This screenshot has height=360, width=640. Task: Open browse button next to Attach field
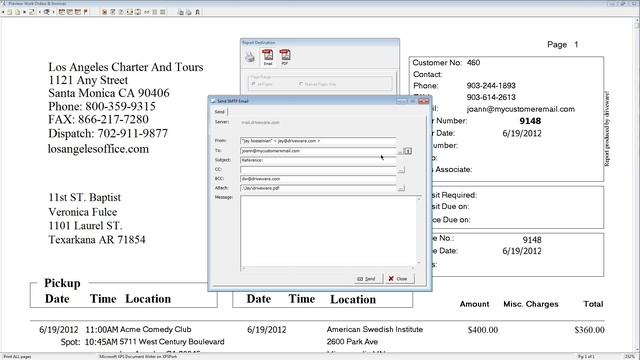tap(401, 188)
